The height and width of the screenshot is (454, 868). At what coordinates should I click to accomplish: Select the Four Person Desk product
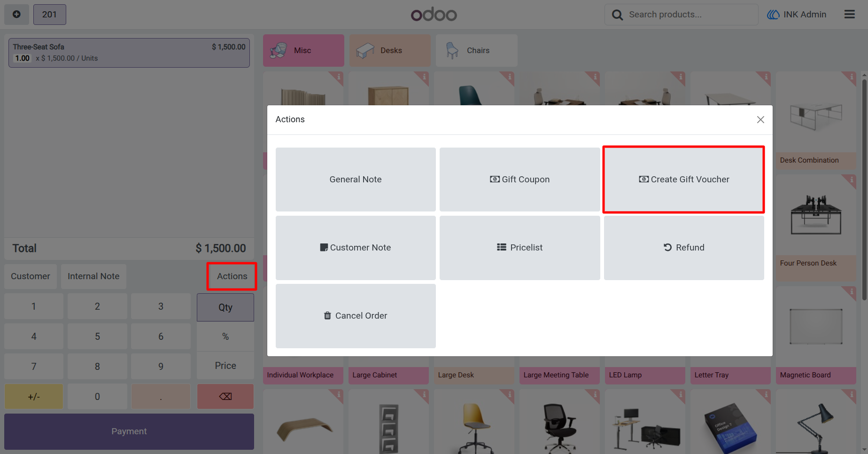tap(816, 228)
